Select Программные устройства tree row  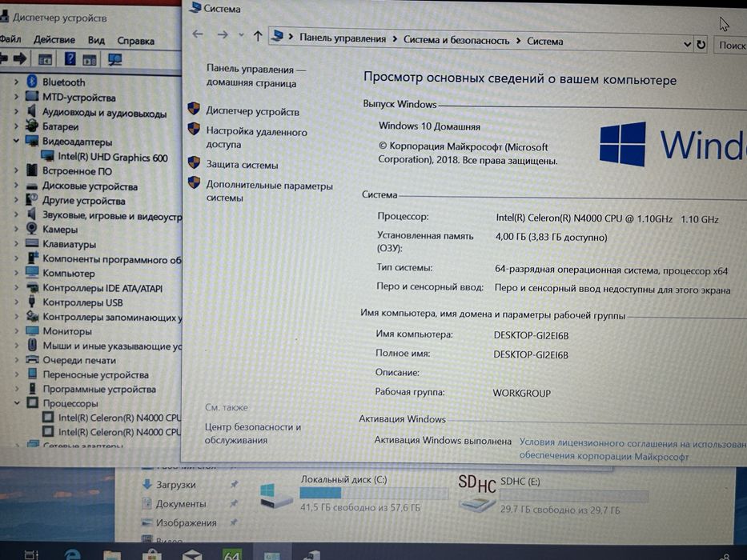(99, 389)
